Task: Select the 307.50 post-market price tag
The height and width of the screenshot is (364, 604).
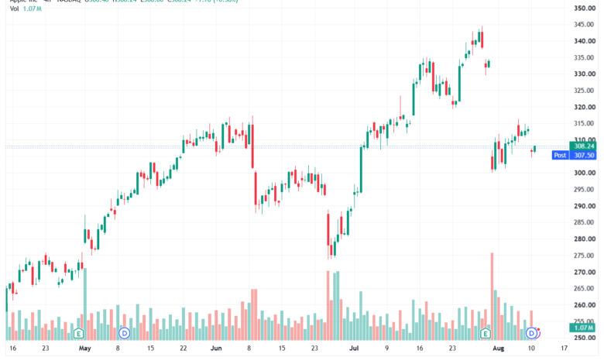Action: pos(583,155)
